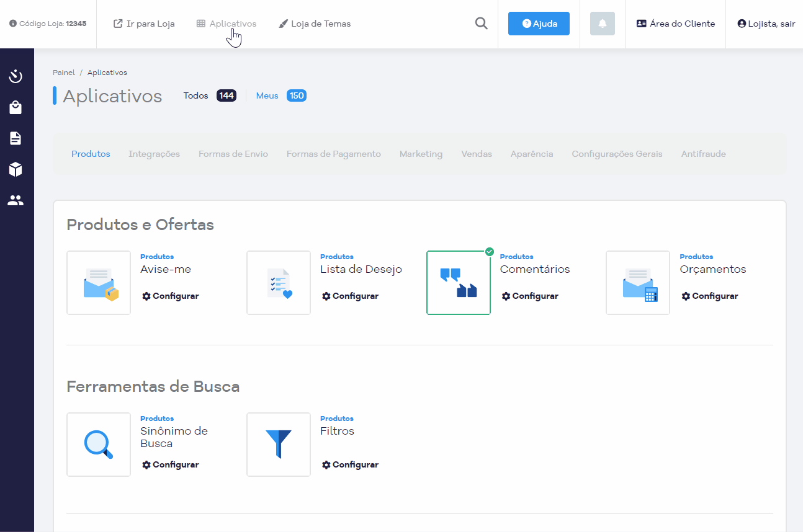The height and width of the screenshot is (532, 803).
Task: Click the Comentários app title
Action: pos(535,269)
